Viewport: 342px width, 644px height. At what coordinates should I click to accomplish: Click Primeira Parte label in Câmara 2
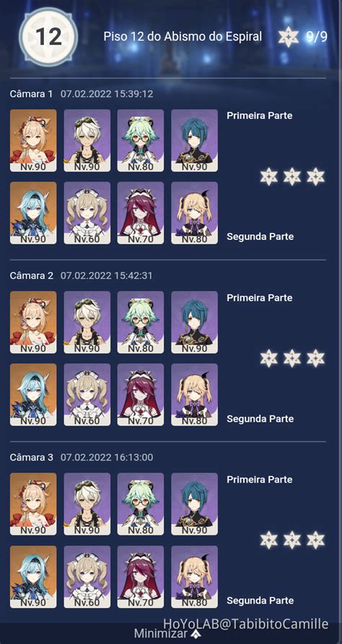pyautogui.click(x=259, y=297)
